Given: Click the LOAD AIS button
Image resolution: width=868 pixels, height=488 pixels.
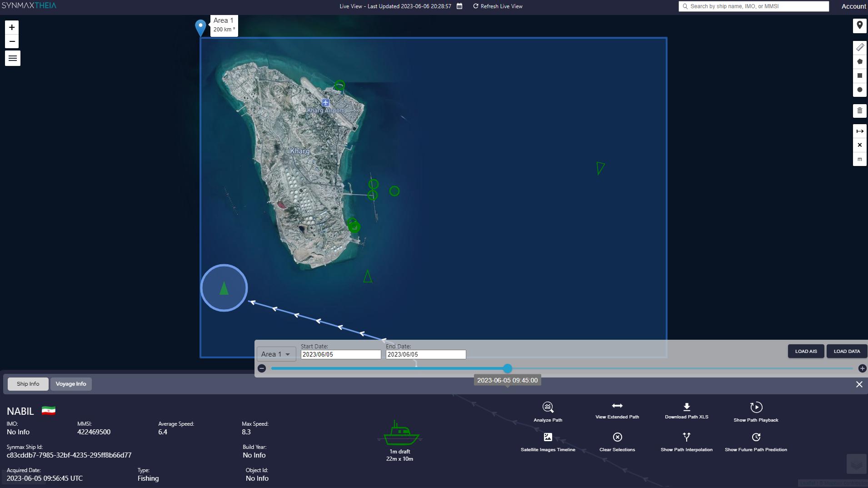Looking at the screenshot, I should pyautogui.click(x=806, y=352).
